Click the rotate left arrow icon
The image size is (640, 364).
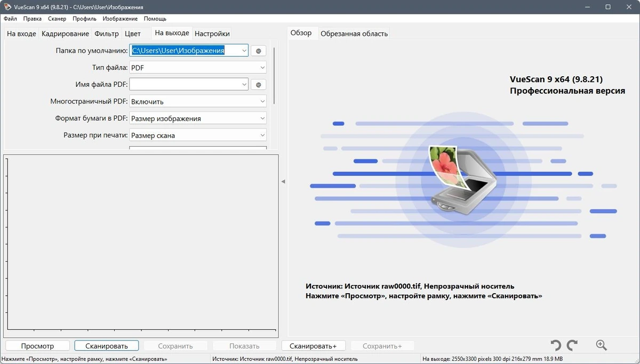(556, 345)
